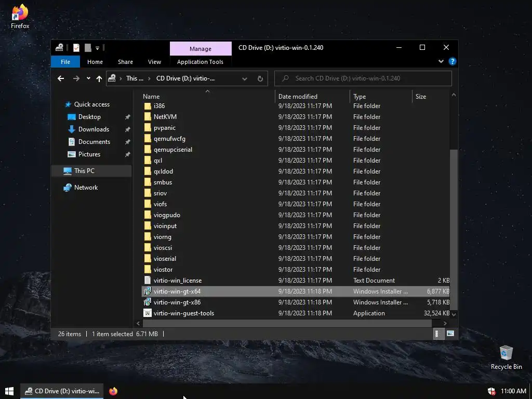Click the Properties icon in quick access toolbar
The width and height of the screenshot is (532, 399).
[x=76, y=48]
